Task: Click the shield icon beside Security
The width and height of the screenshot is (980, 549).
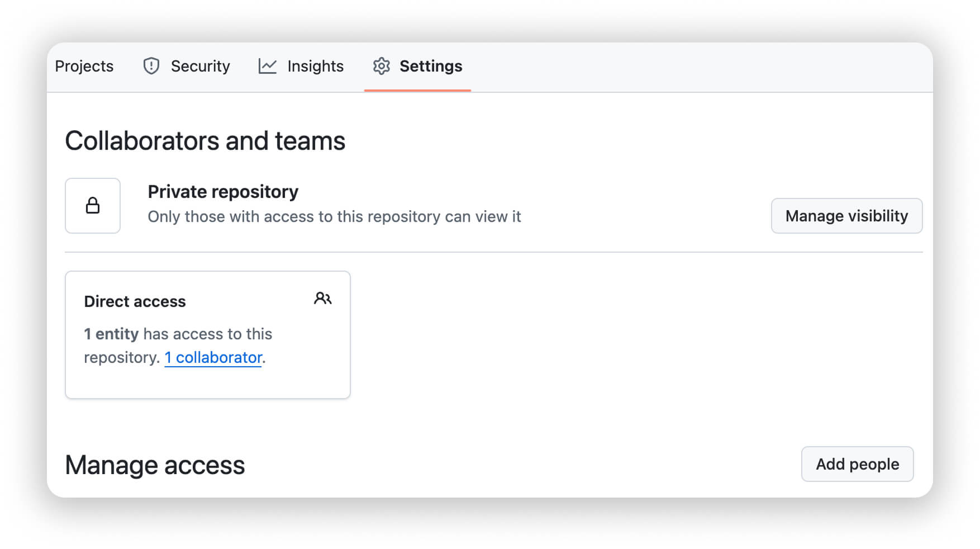Action: [151, 66]
